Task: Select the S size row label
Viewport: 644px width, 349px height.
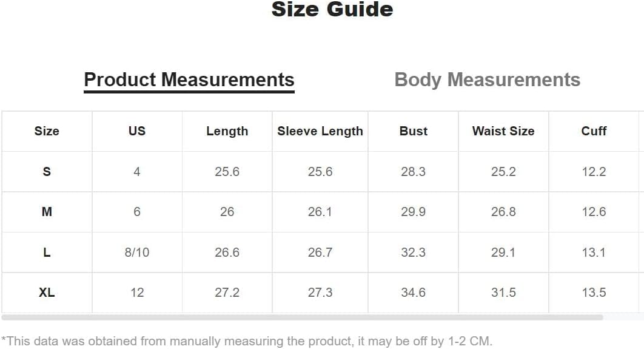Action: coord(47,171)
